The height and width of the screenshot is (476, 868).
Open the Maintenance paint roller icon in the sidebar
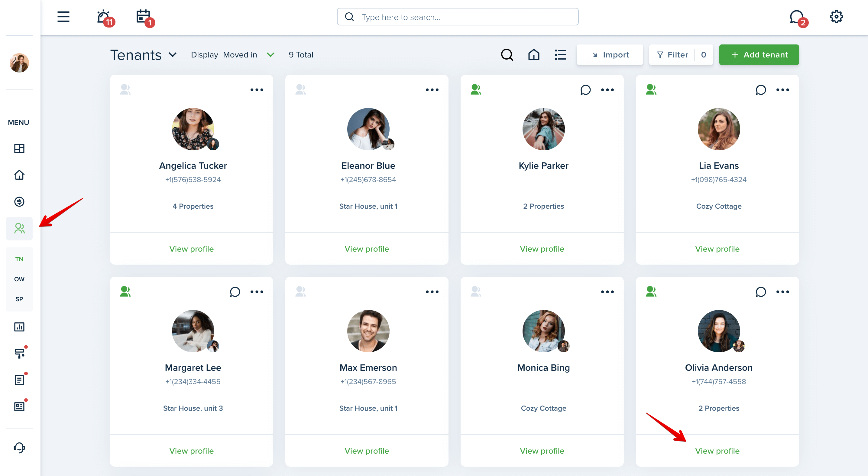pyautogui.click(x=20, y=353)
